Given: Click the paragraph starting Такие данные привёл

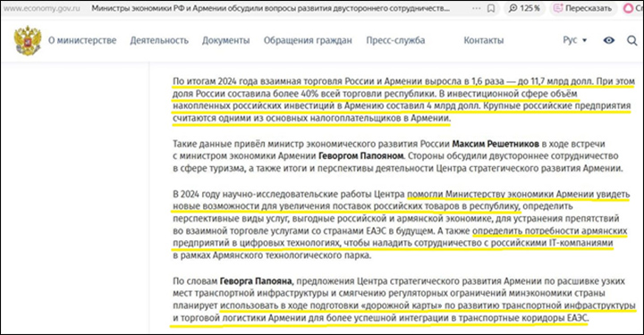Looking at the screenshot, I should 397,156.
